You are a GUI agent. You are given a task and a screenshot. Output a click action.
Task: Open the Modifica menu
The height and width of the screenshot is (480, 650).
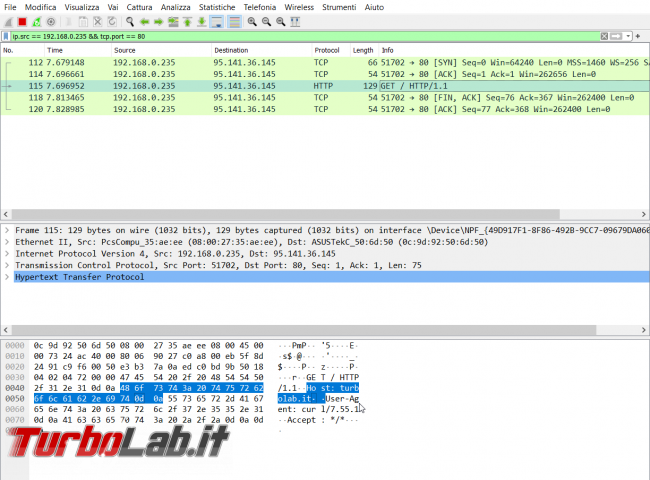click(x=40, y=7)
